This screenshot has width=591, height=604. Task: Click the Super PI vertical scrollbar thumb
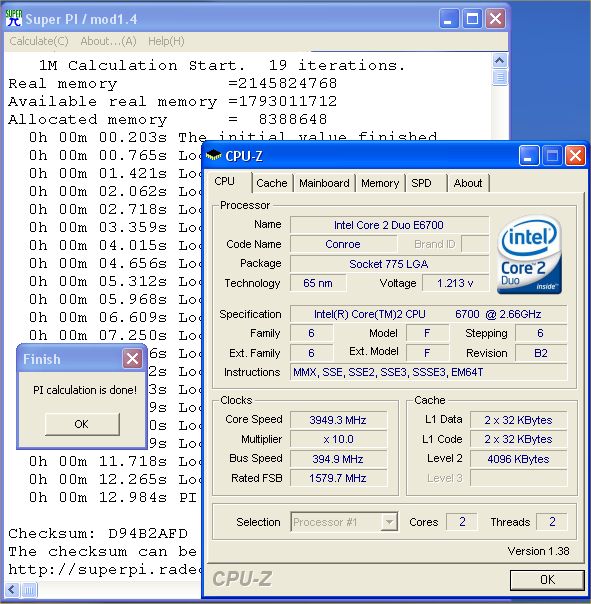(x=500, y=77)
